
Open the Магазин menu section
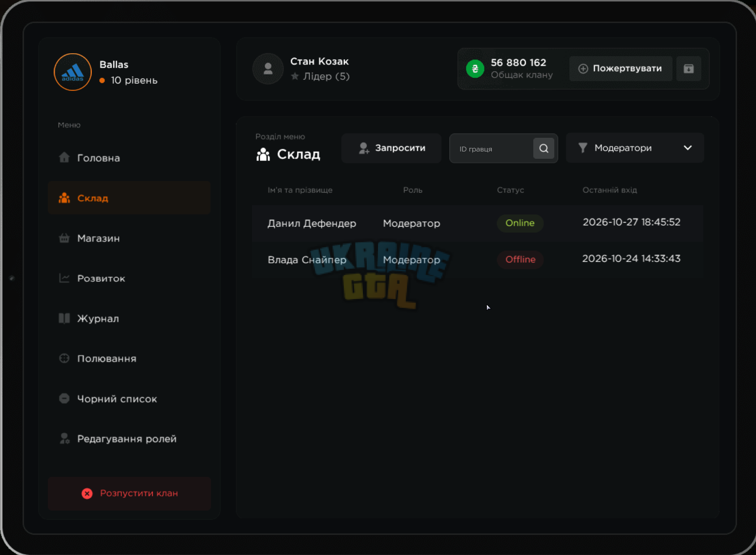tap(129, 238)
